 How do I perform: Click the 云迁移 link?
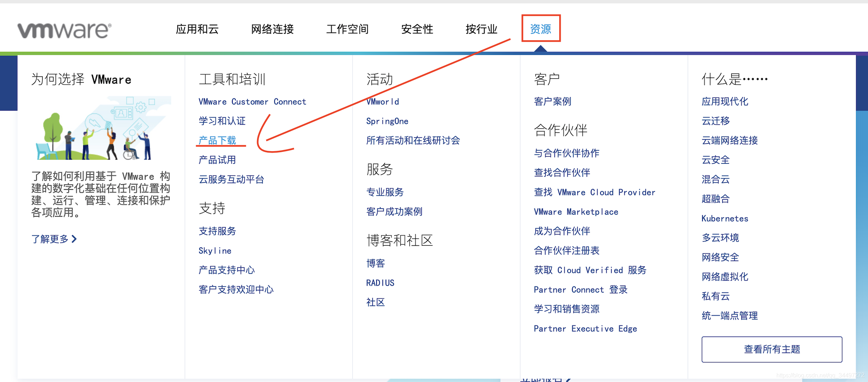tap(716, 121)
